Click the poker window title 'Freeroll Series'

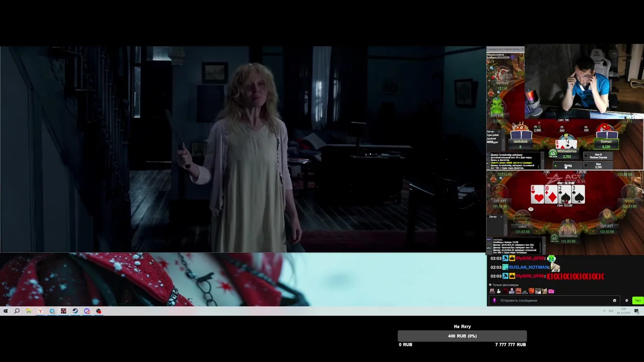click(506, 49)
